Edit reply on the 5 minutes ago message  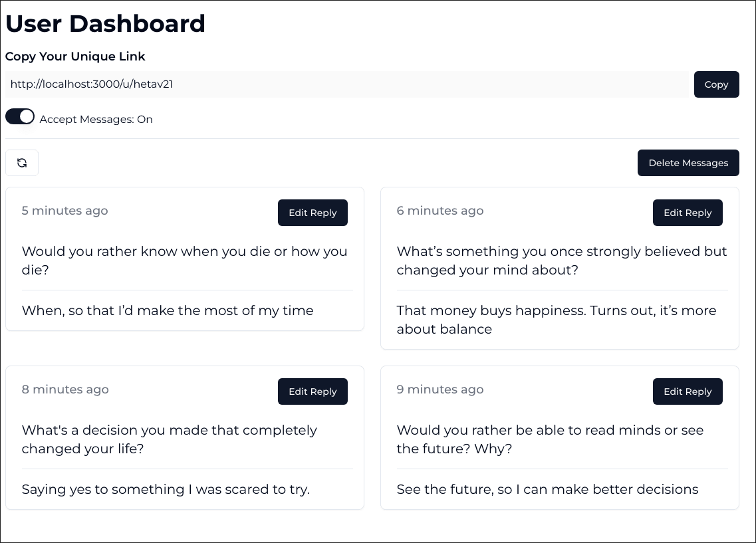tap(313, 213)
